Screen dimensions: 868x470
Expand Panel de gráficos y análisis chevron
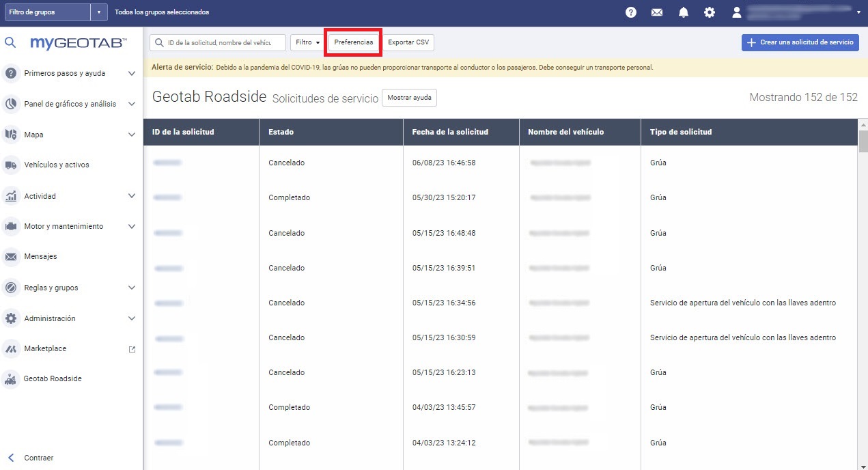pos(132,104)
